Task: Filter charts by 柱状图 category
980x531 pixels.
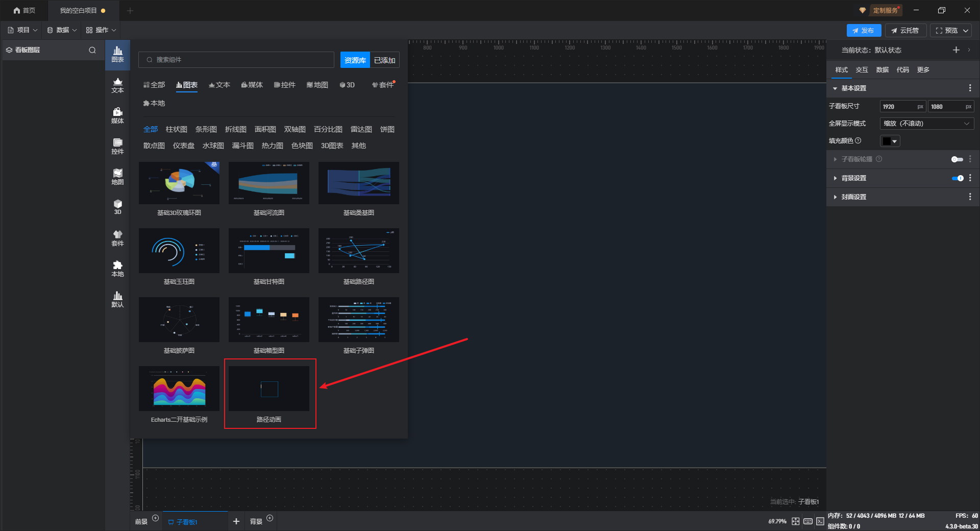Action: tap(176, 130)
